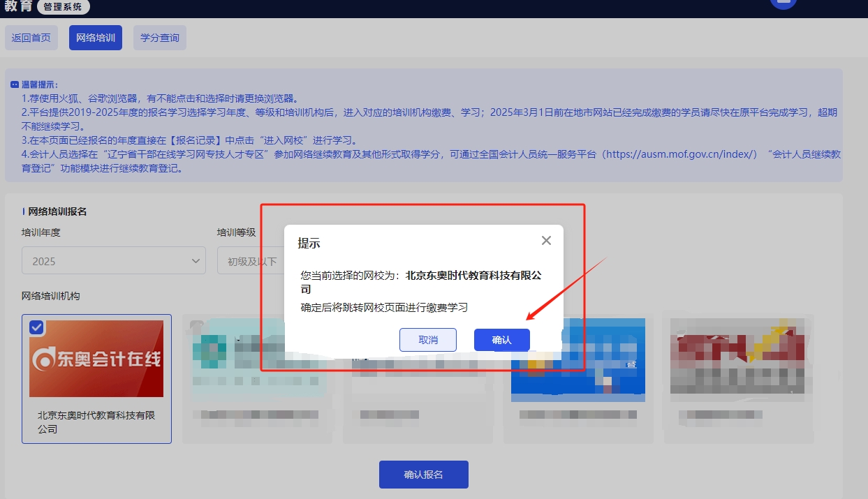Click the 管理系统 badge in the header
Image resolution: width=868 pixels, height=499 pixels.
(63, 8)
